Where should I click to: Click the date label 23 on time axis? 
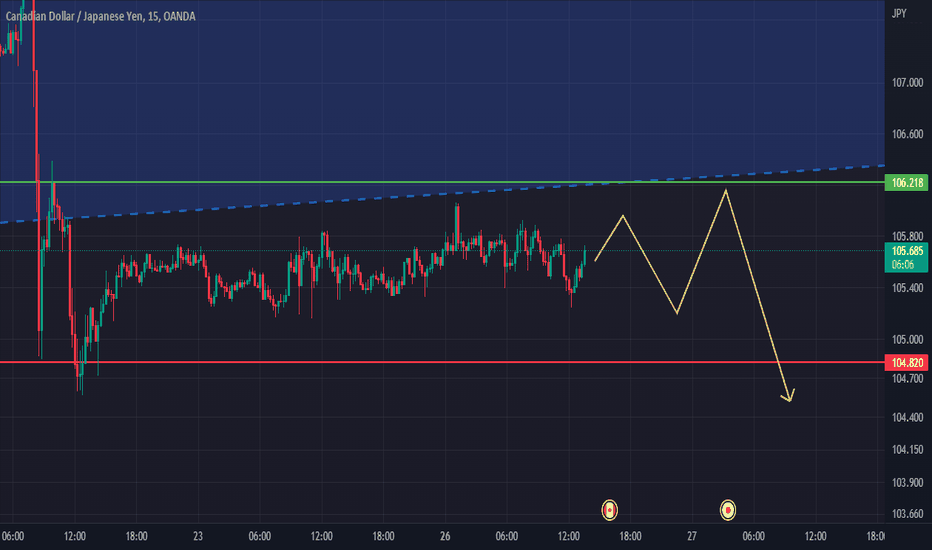coord(198,536)
